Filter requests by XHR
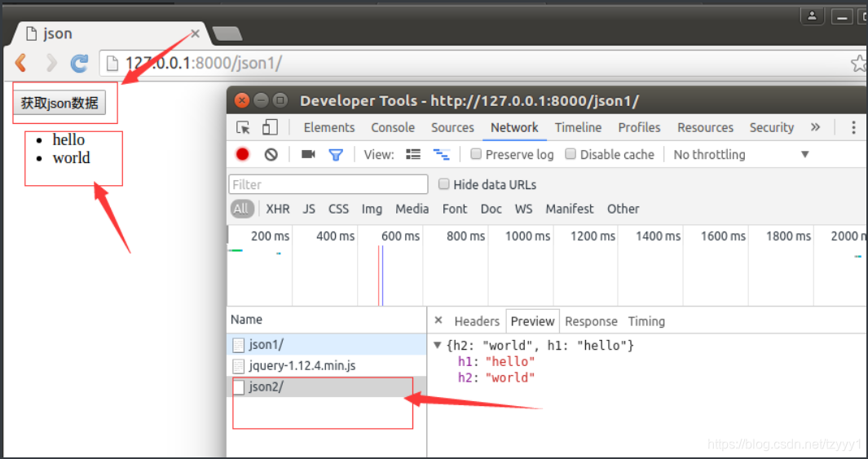Screen dimensions: 868x459 tap(278, 209)
